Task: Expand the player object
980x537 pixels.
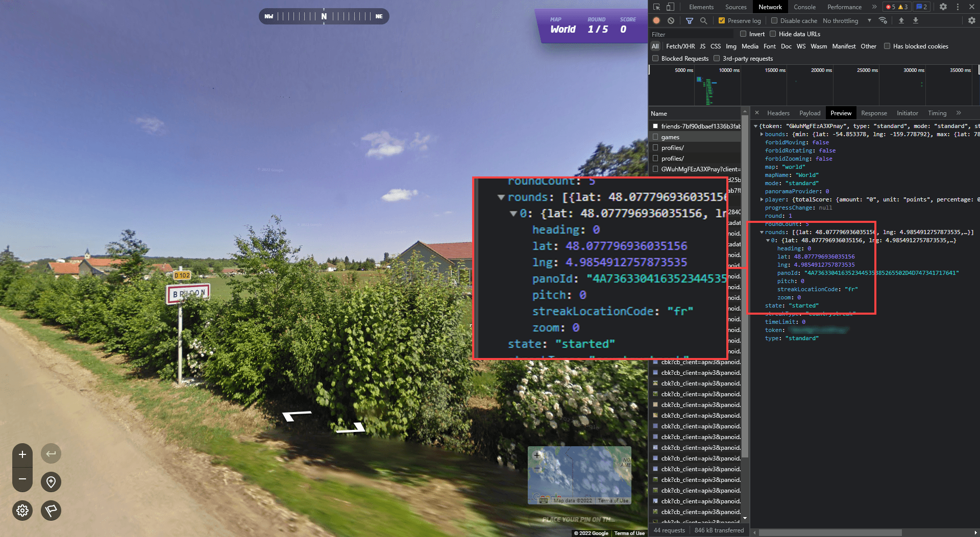Action: tap(762, 199)
